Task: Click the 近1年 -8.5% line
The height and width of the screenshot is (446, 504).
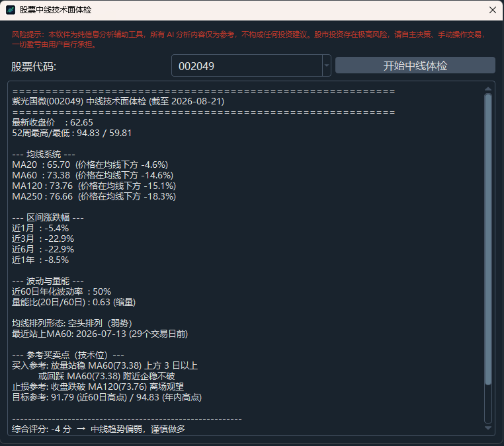Action: (x=40, y=260)
